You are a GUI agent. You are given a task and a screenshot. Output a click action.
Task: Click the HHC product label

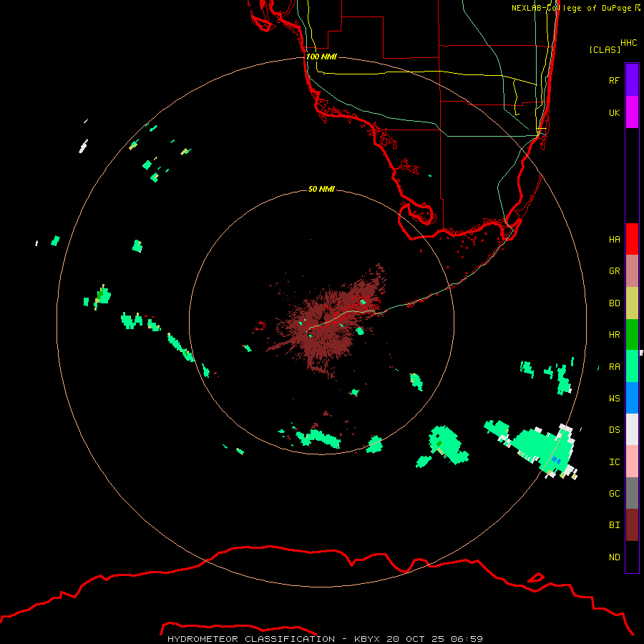coord(628,43)
